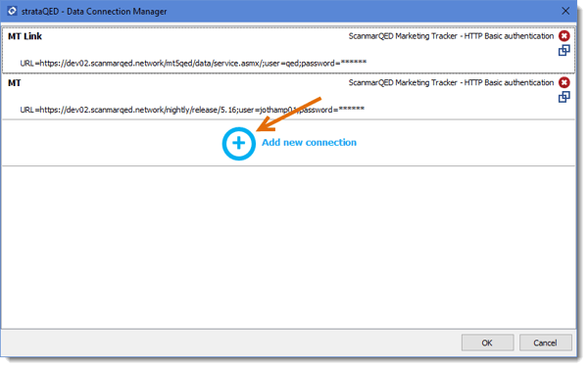
Task: Click the blue plus circle icon
Action: [x=238, y=143]
